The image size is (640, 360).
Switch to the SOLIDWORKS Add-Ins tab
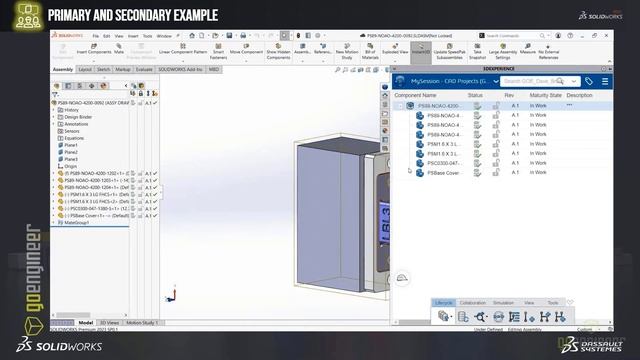point(180,70)
